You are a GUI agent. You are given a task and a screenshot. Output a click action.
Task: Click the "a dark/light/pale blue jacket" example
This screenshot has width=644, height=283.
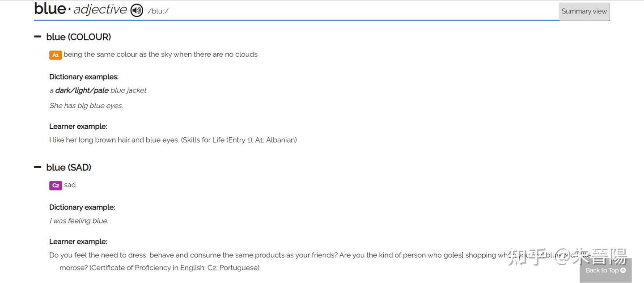pos(98,90)
